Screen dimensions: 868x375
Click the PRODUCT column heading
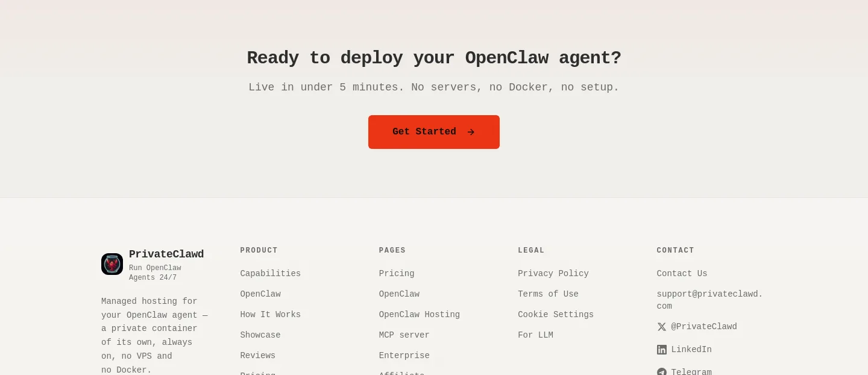coord(259,250)
